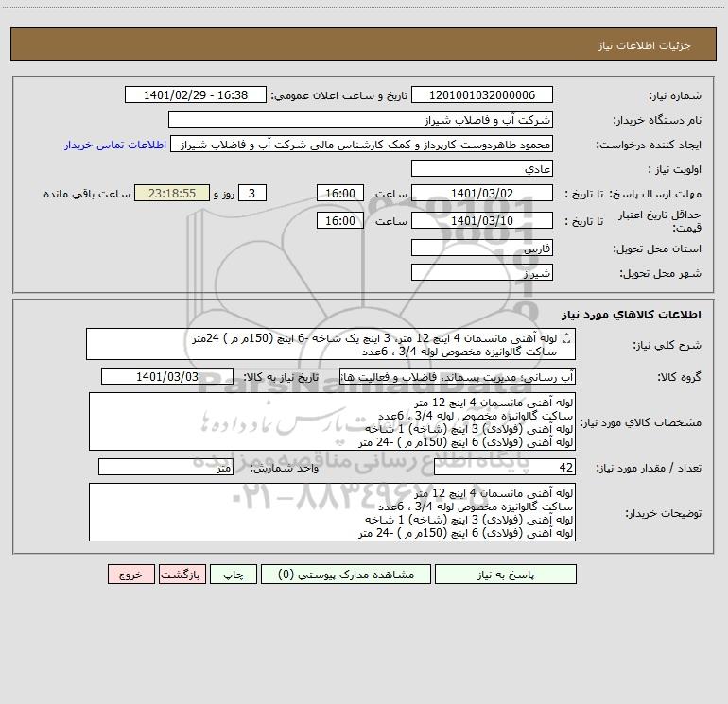Click price validity date 1401/03/10
This screenshot has height=704, width=728.
click(482, 220)
